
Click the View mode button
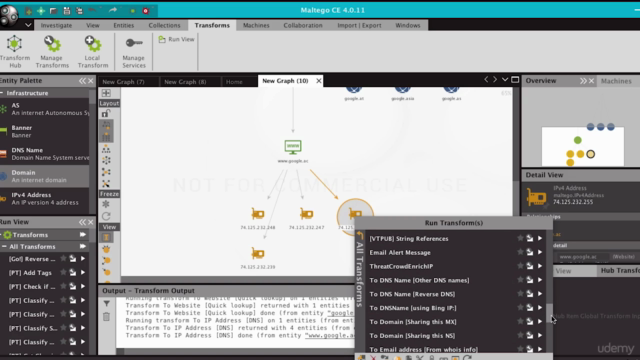pos(109,227)
